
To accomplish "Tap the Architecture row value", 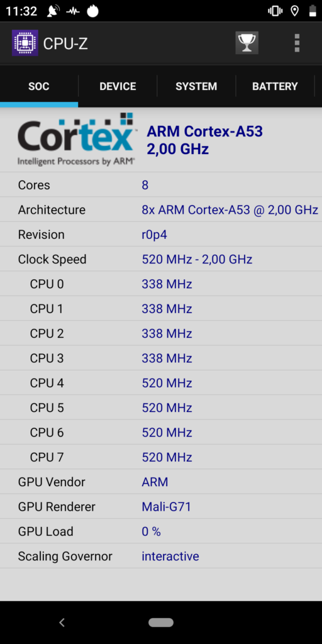I will click(230, 210).
